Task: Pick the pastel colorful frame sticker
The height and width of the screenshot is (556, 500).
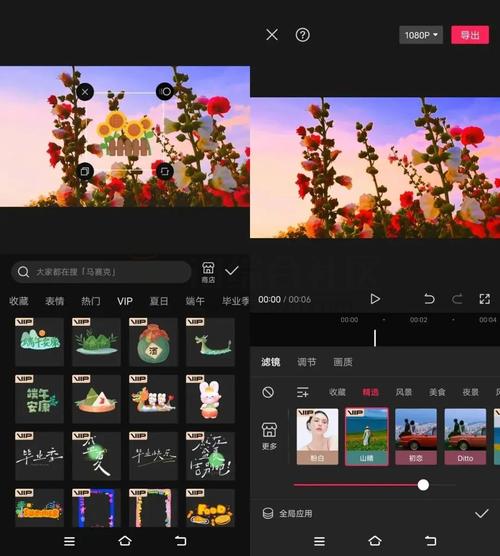Action: (x=153, y=508)
